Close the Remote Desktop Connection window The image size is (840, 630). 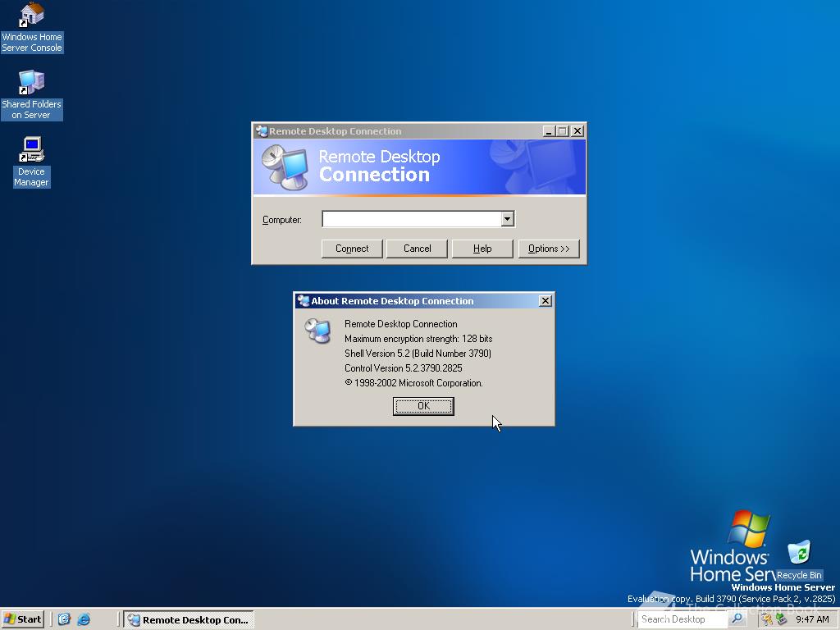(x=577, y=131)
